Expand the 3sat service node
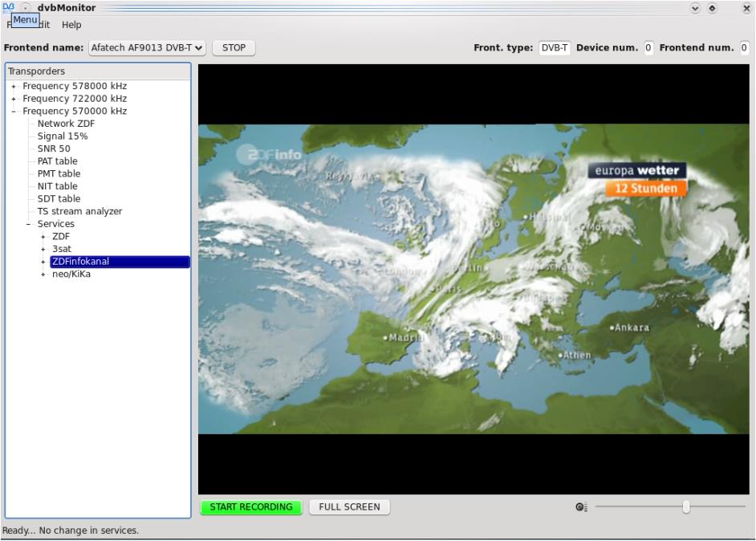The height and width of the screenshot is (541, 756). click(43, 250)
